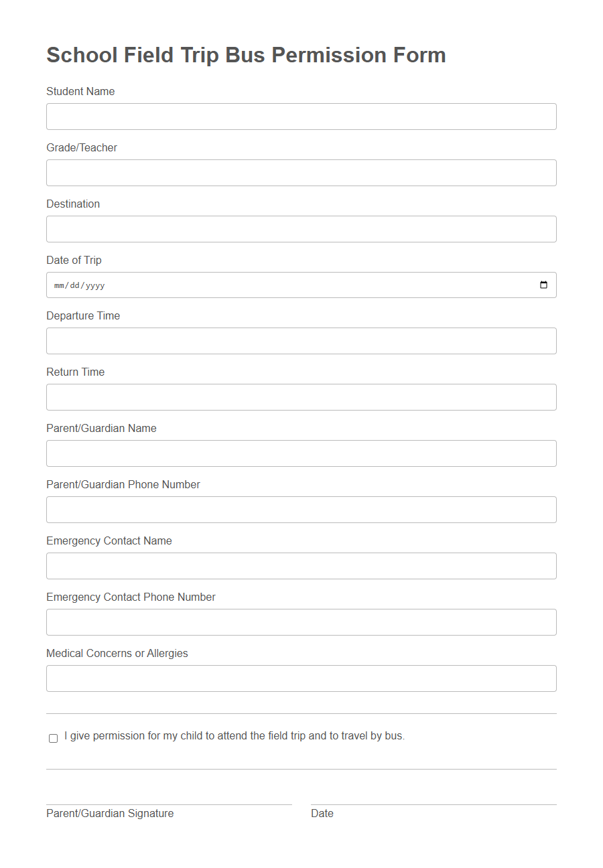Open the date picker calendar icon
The height and width of the screenshot is (868, 603).
pyautogui.click(x=544, y=285)
